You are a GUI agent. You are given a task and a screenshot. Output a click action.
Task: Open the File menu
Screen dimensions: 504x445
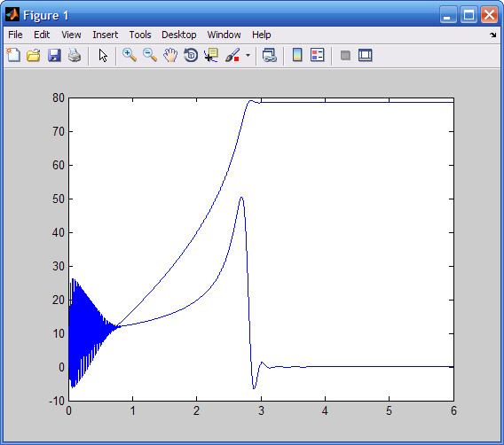pyautogui.click(x=15, y=35)
